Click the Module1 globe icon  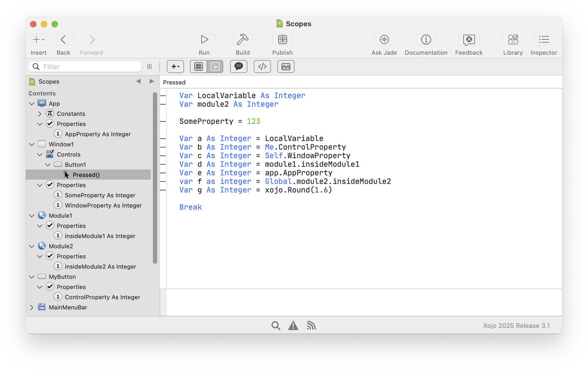click(x=42, y=215)
